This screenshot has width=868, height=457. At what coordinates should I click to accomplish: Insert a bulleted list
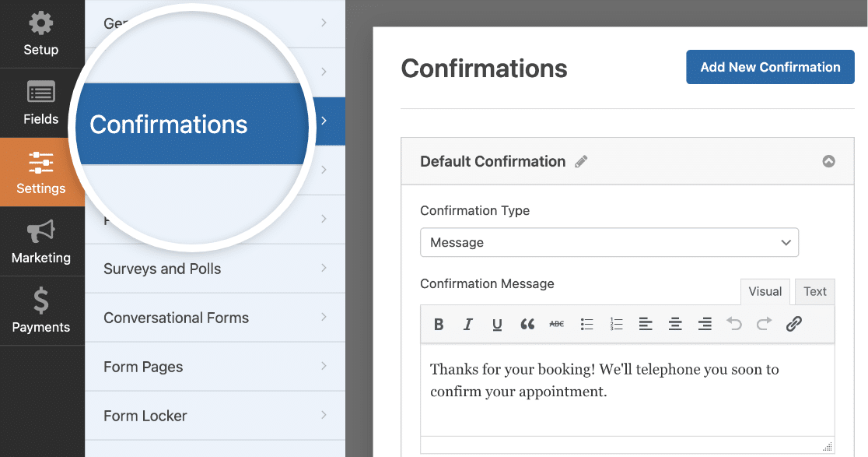pos(586,324)
